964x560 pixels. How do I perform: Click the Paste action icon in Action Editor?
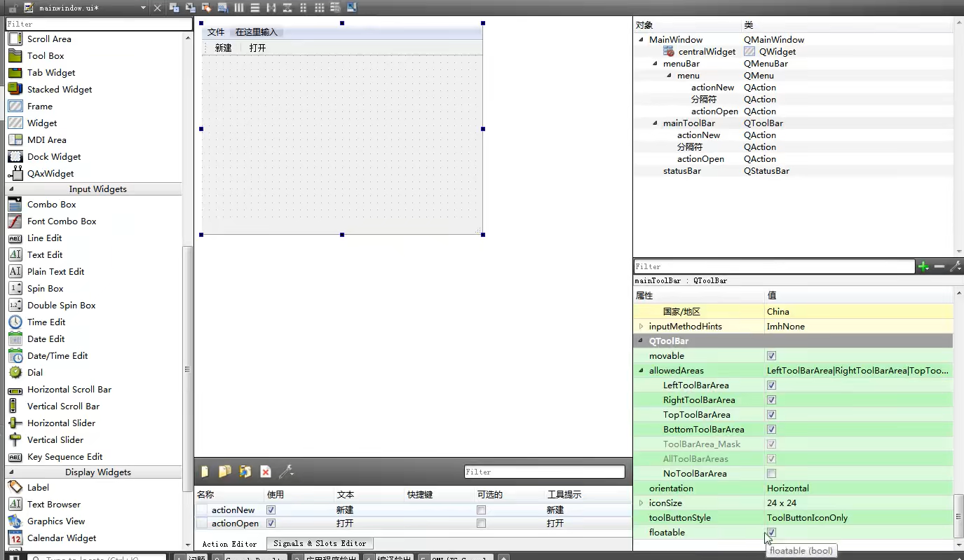pyautogui.click(x=245, y=472)
